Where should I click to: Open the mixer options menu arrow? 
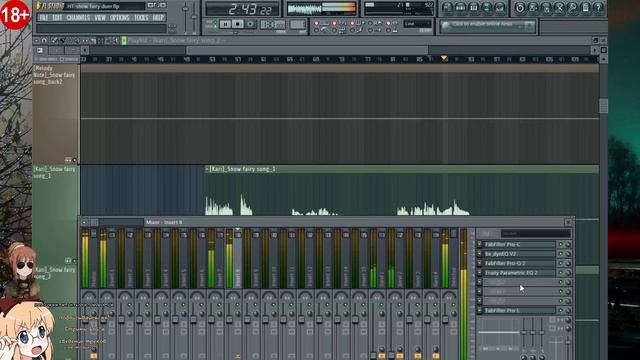84,222
